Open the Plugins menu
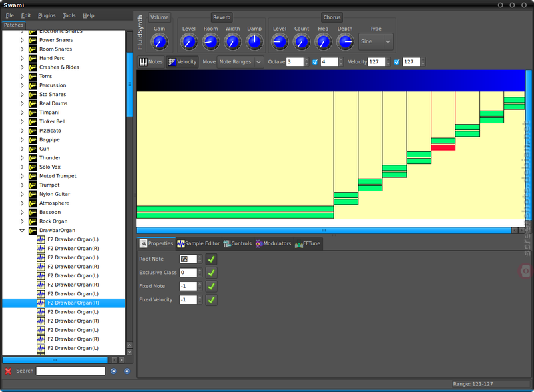Viewport: 534px width, 392px height. tap(47, 15)
